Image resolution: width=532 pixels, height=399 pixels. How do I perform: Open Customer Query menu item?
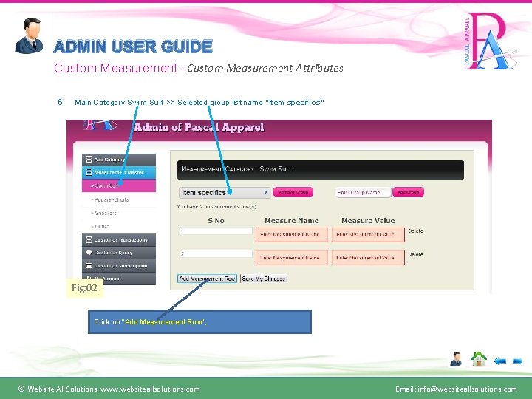point(119,253)
